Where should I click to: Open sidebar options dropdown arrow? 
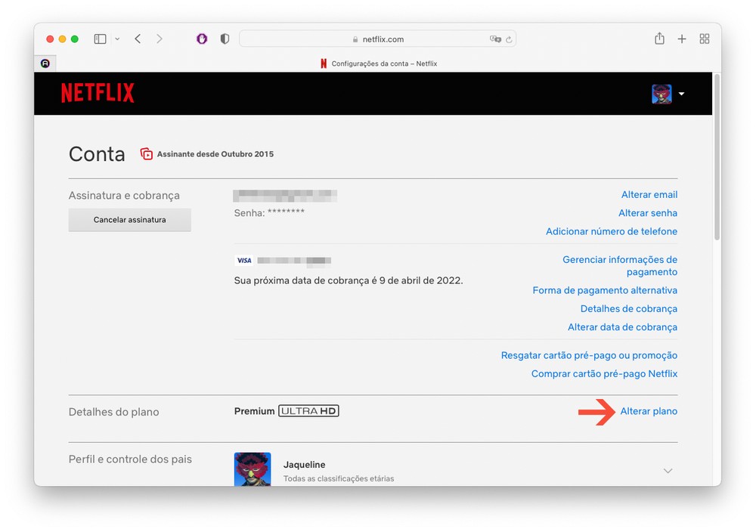(117, 39)
